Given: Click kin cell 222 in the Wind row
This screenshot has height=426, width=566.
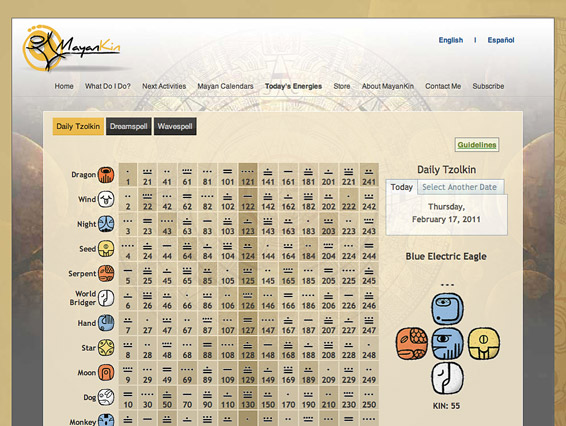Looking at the screenshot, I should coord(349,199).
